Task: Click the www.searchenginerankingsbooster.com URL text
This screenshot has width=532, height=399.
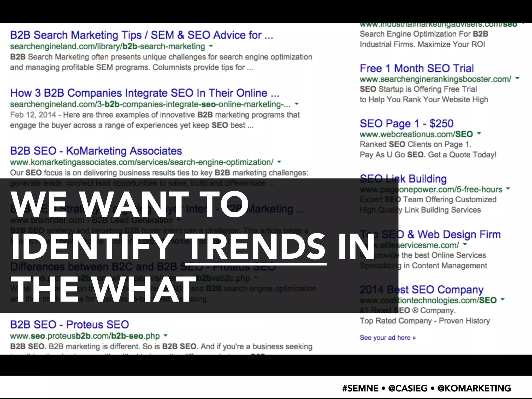Action: point(436,79)
